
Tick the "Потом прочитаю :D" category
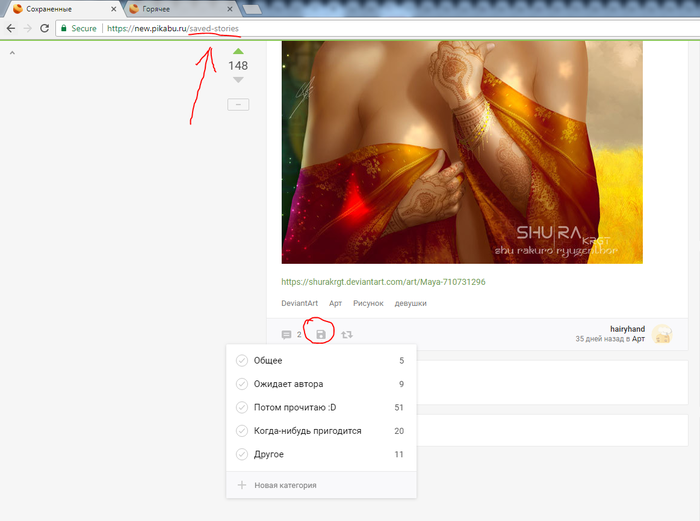point(241,407)
